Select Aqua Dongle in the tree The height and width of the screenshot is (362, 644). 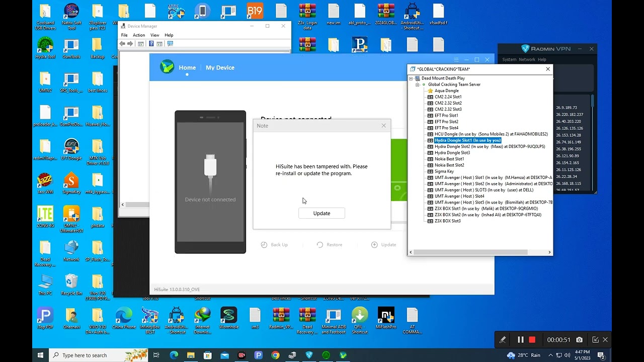[446, 90]
